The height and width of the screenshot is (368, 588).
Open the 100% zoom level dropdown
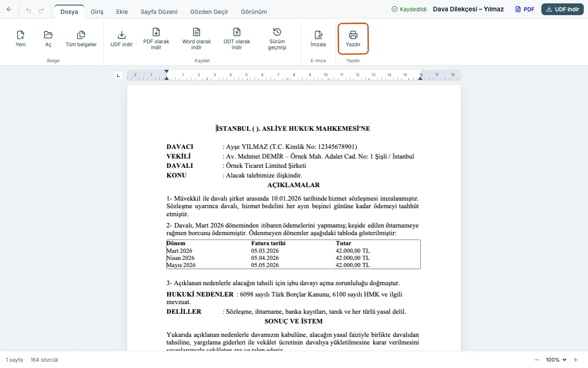point(556,360)
